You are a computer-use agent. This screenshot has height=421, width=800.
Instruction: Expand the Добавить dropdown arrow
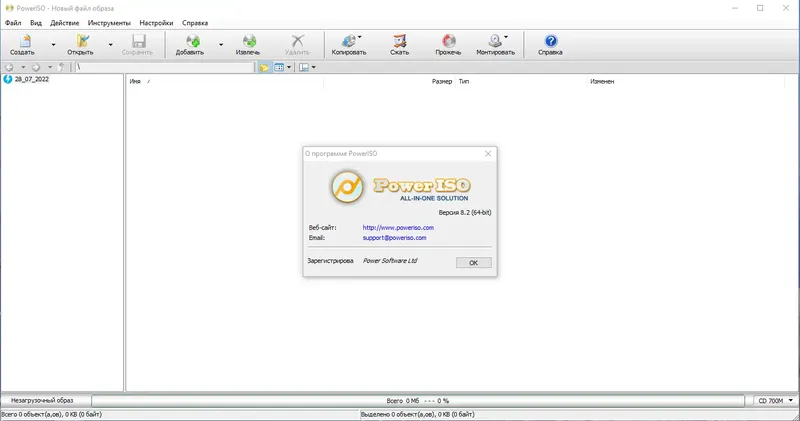coord(221,44)
